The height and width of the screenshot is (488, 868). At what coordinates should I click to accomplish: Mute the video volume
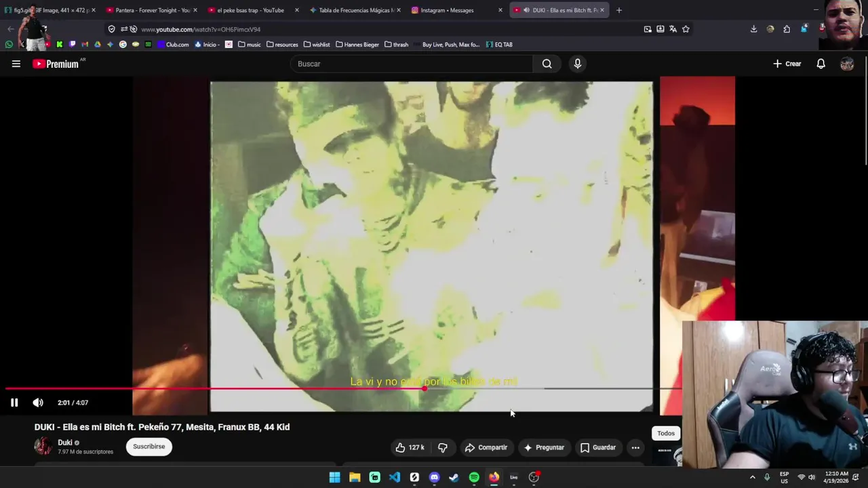pyautogui.click(x=38, y=403)
